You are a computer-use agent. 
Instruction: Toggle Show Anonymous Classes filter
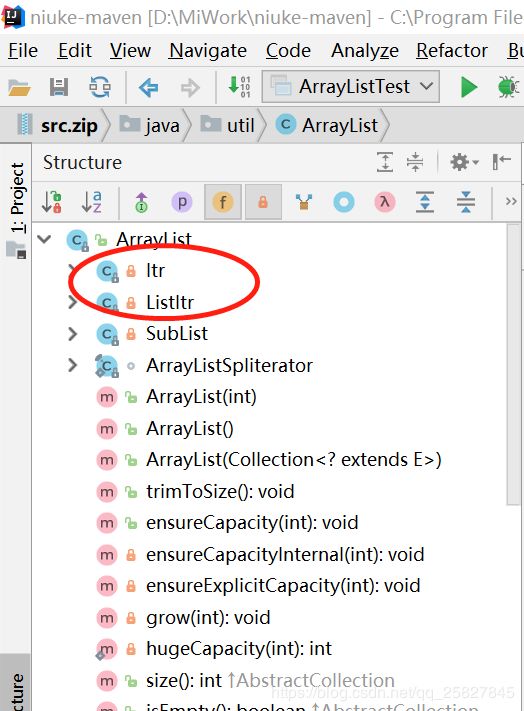tap(304, 202)
